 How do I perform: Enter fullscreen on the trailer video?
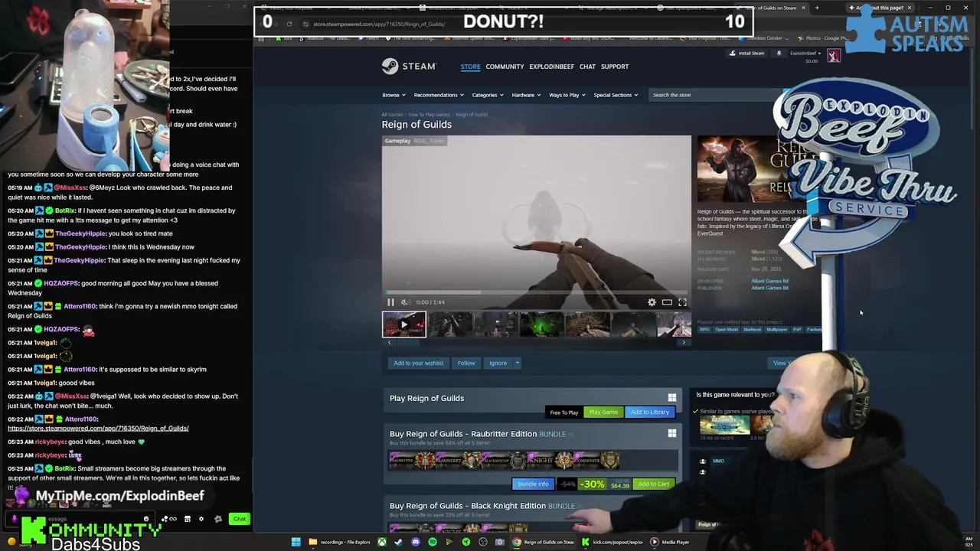click(682, 302)
